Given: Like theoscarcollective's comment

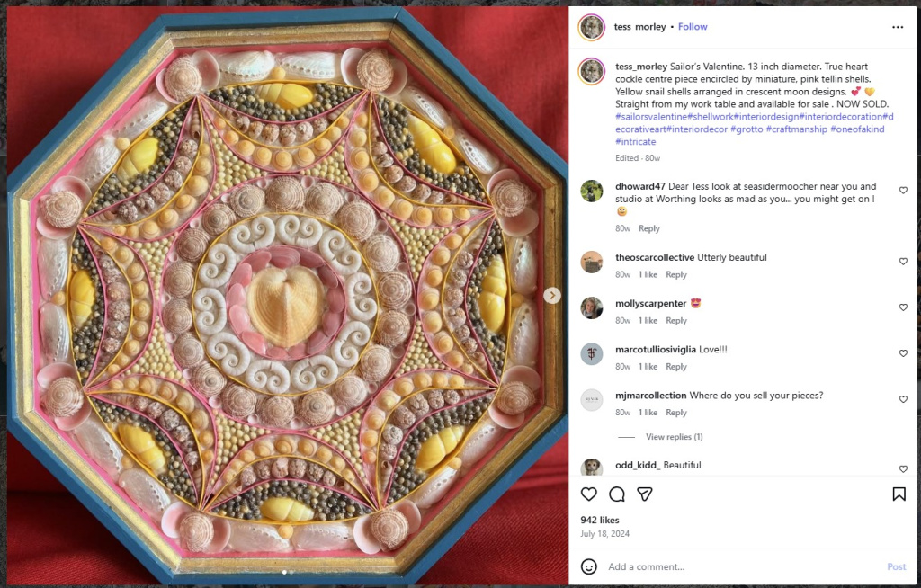Looking at the screenshot, I should pyautogui.click(x=903, y=262).
